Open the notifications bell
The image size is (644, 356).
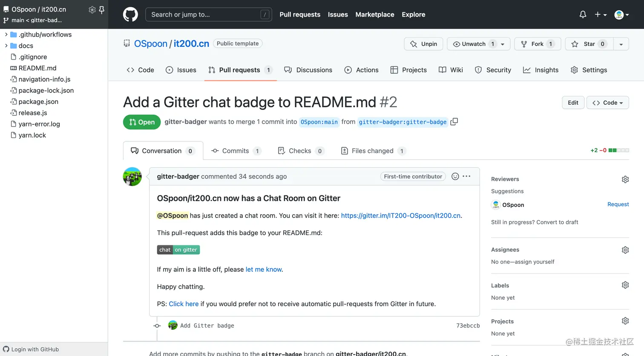[583, 14]
